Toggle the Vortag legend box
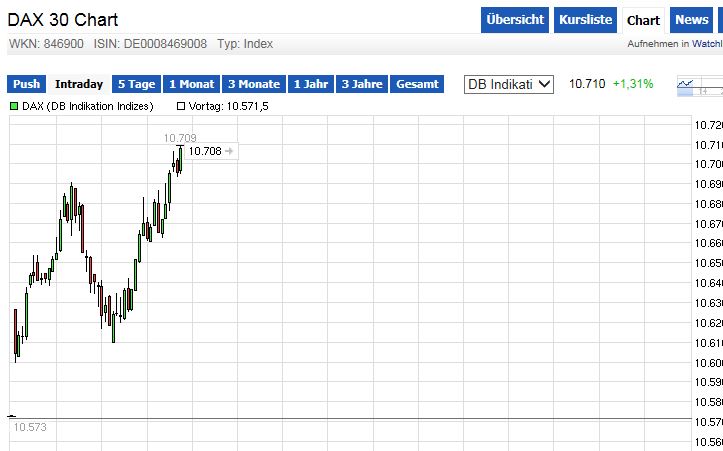This screenshot has height=451, width=723. 181,107
